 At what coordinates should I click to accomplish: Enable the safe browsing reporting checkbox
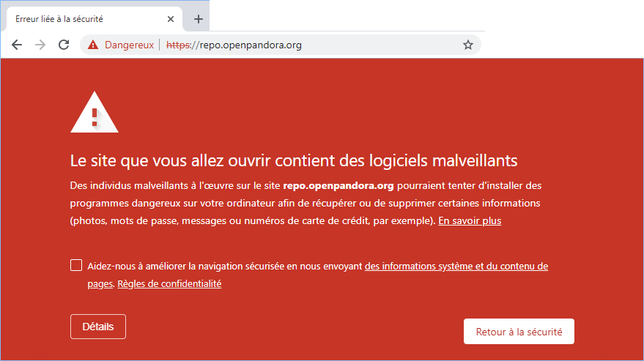click(76, 265)
